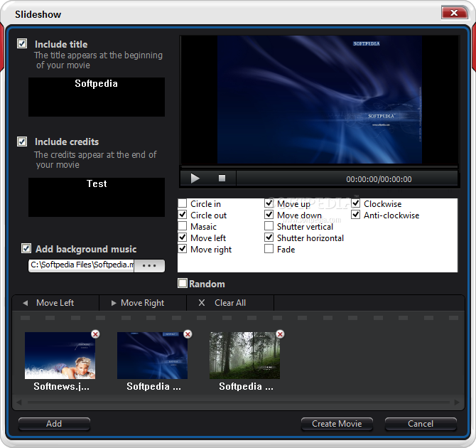
Task: Uncheck the Clockwise transition
Action: (x=356, y=203)
